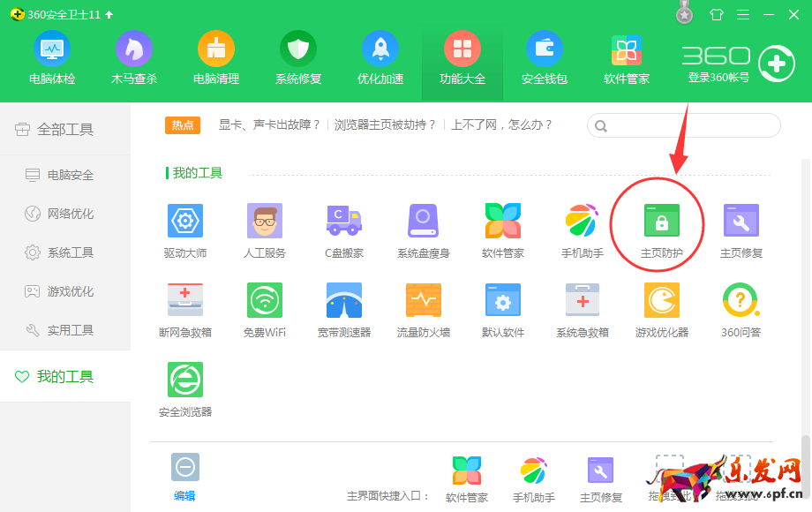The width and height of the screenshot is (812, 512).
Task: Open 安全浏览器
Action: tap(184, 387)
